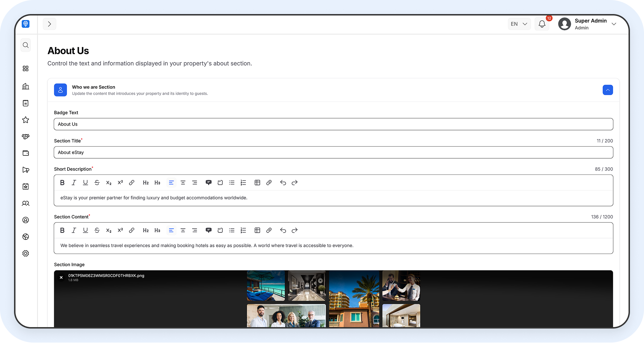644x344 pixels.
Task: Redo in Section Content editor
Action: coord(295,230)
